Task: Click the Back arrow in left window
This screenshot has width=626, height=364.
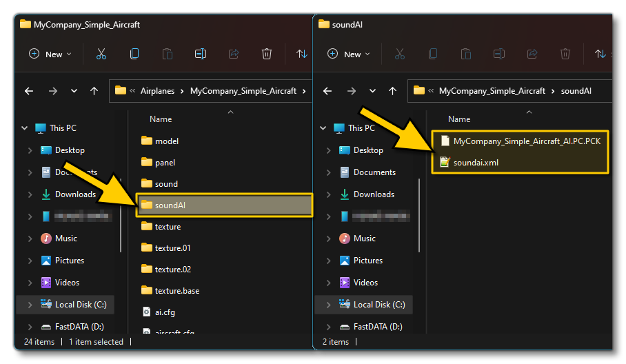Action: pyautogui.click(x=29, y=90)
